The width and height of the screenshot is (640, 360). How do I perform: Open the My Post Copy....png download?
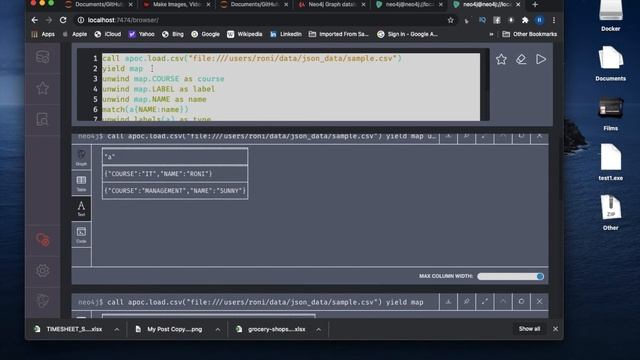point(169,329)
